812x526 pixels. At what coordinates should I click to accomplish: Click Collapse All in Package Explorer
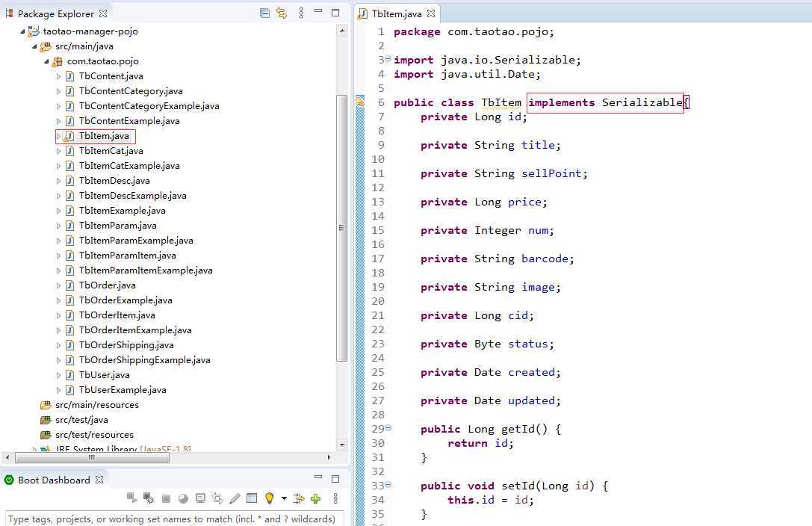pyautogui.click(x=264, y=13)
